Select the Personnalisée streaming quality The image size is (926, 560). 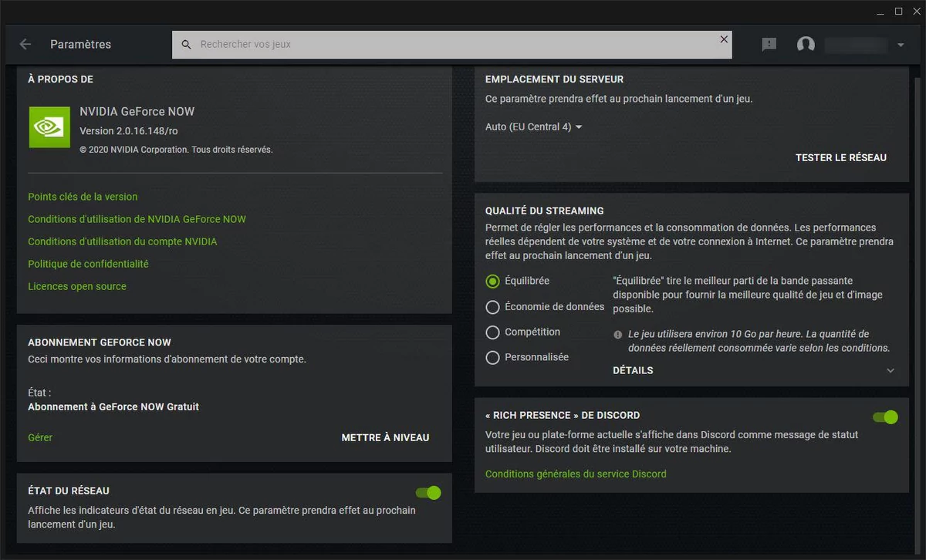492,357
